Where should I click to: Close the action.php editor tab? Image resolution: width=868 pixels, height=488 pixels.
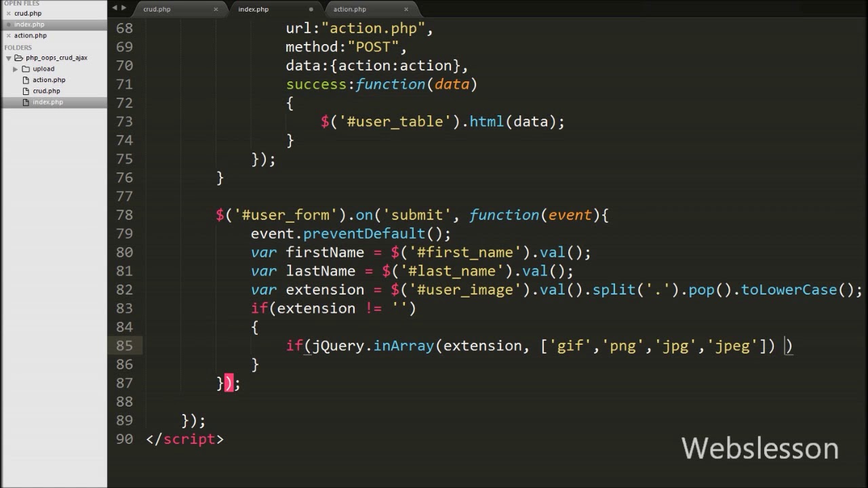(406, 9)
